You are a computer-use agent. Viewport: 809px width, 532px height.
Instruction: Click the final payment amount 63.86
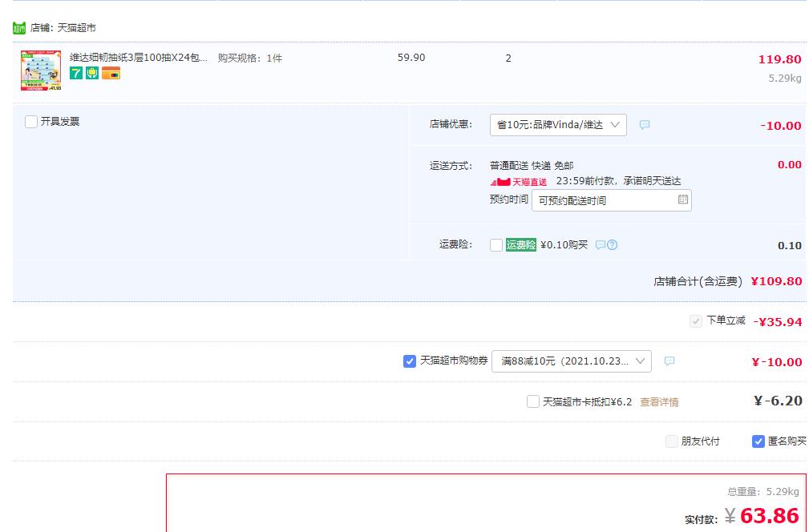[769, 515]
